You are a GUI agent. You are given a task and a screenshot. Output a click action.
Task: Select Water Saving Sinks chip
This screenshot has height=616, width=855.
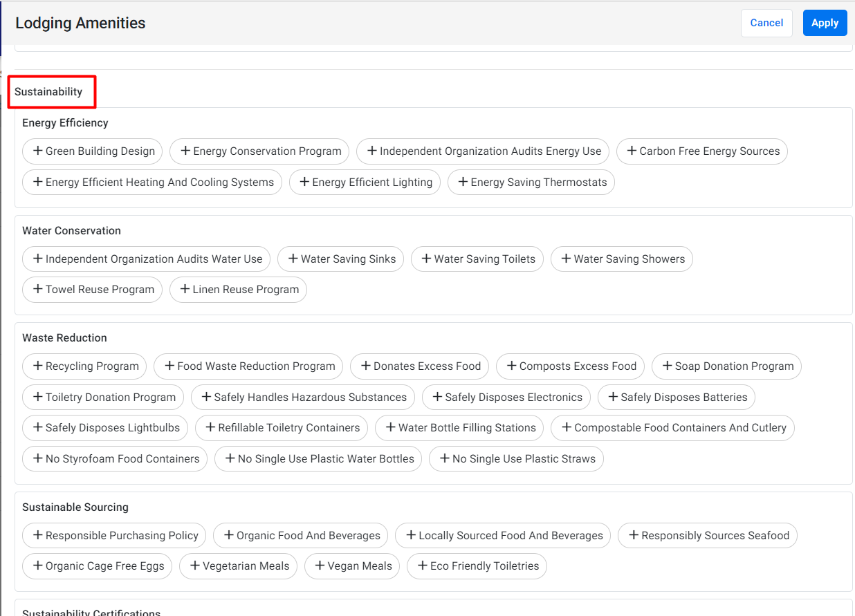(340, 259)
